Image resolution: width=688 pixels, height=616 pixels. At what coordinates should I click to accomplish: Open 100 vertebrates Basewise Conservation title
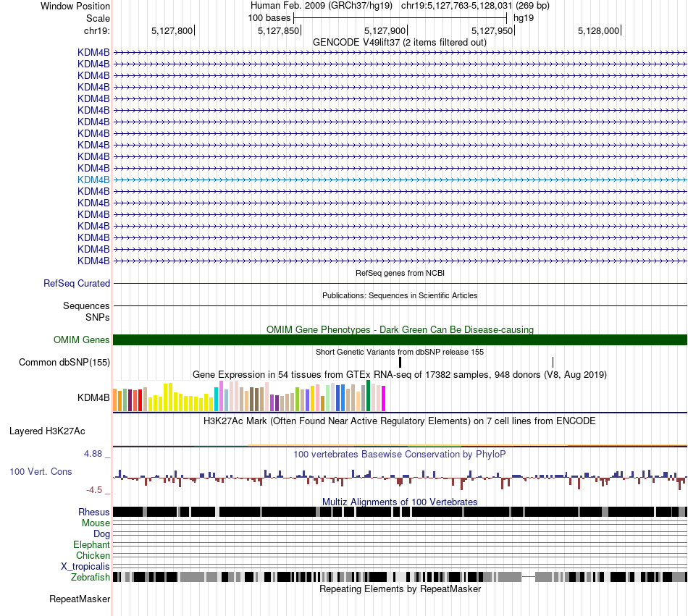pos(399,455)
